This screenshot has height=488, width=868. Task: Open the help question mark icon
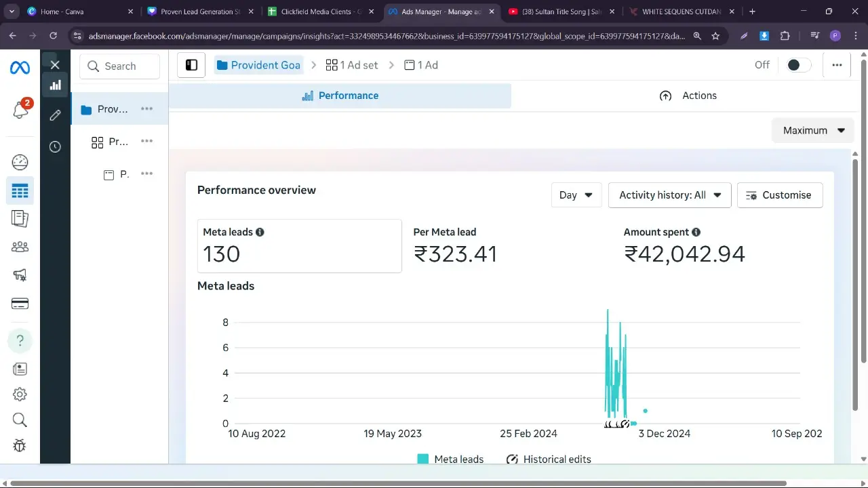[20, 340]
